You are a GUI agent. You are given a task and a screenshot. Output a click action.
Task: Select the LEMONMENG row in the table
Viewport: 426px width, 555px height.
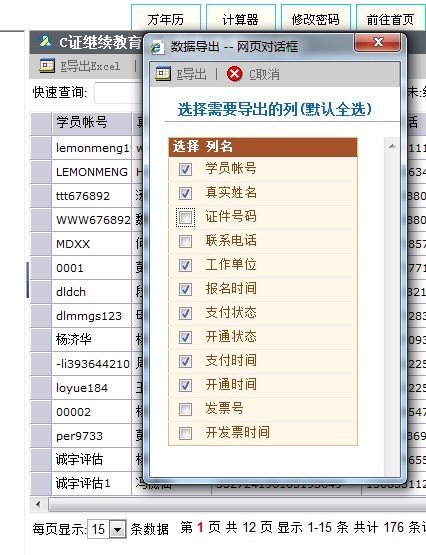click(91, 172)
